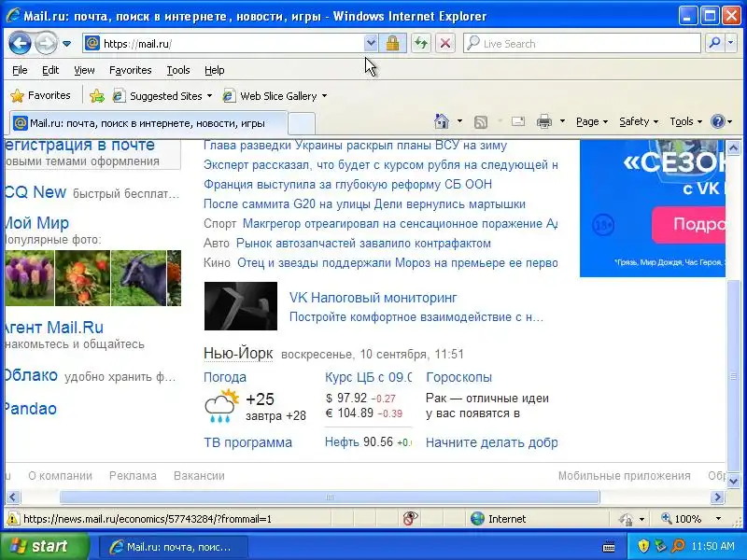Click the Print icon
Image resolution: width=747 pixels, height=560 pixels.
pyautogui.click(x=544, y=122)
